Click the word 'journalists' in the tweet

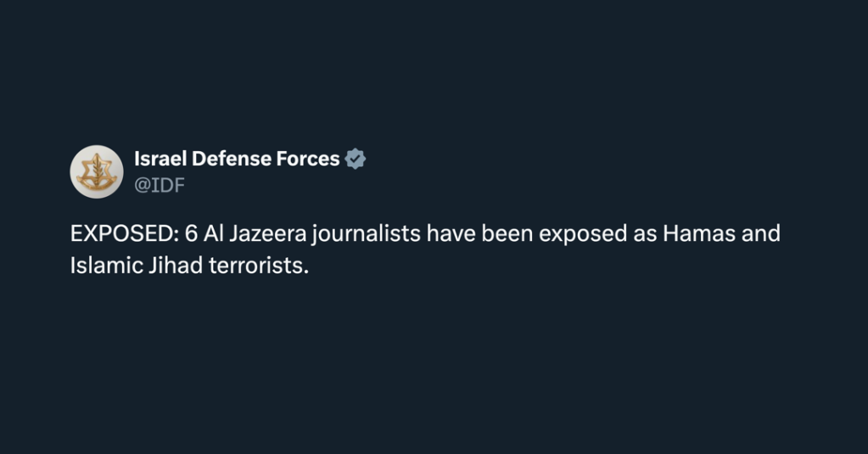(x=367, y=234)
